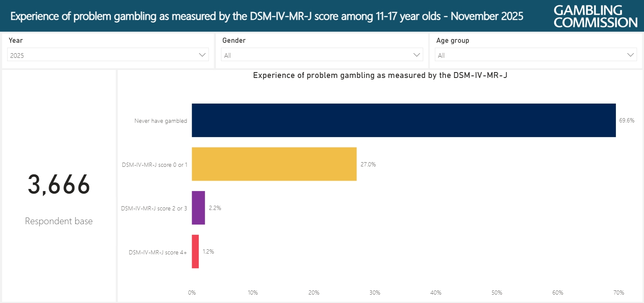The width and height of the screenshot is (644, 303).
Task: Click the 27.0% data label
Action: (367, 164)
